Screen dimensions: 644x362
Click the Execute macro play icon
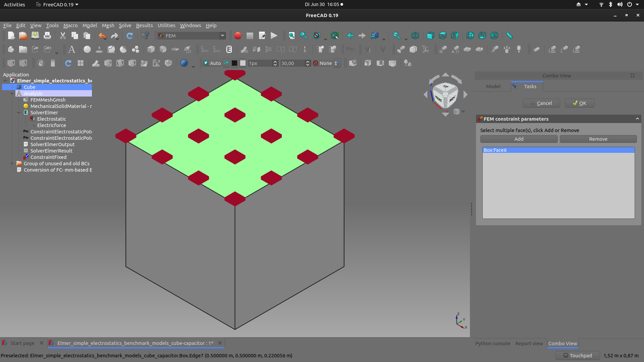(274, 36)
